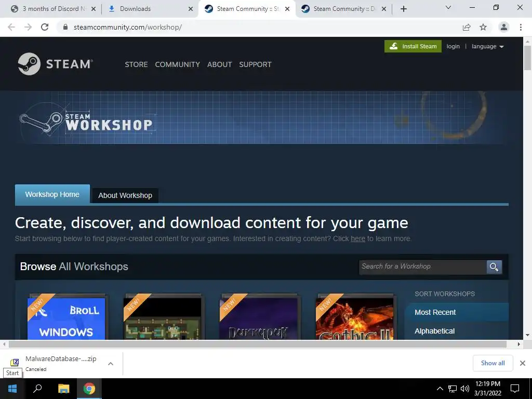Close the '3 months of Discord' tab

click(94, 9)
